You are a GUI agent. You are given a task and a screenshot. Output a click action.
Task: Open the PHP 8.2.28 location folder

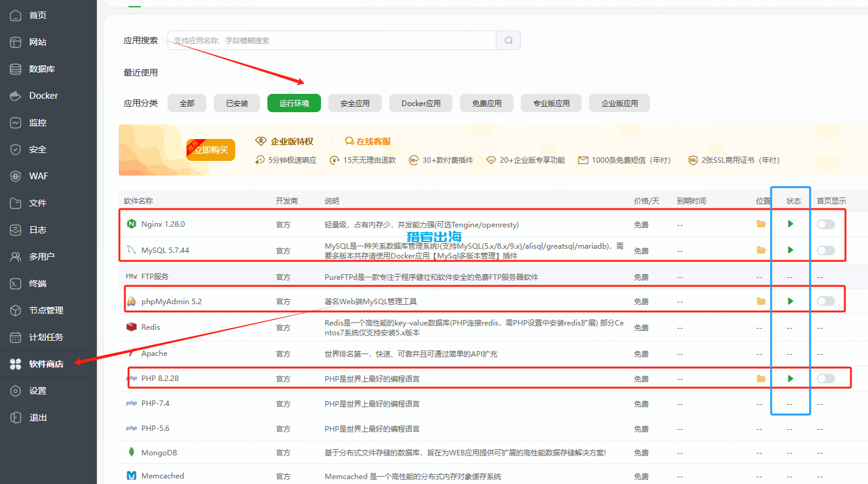(x=761, y=379)
